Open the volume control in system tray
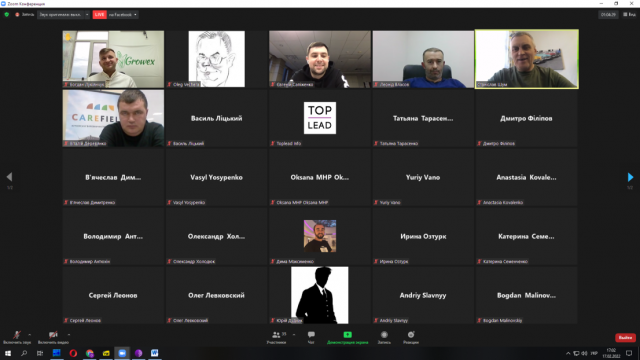The width and height of the screenshot is (640, 360). coord(584,353)
